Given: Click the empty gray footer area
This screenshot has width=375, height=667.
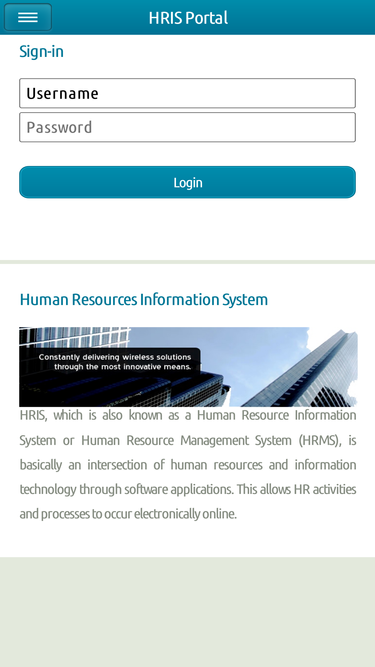Looking at the screenshot, I should point(188,612).
